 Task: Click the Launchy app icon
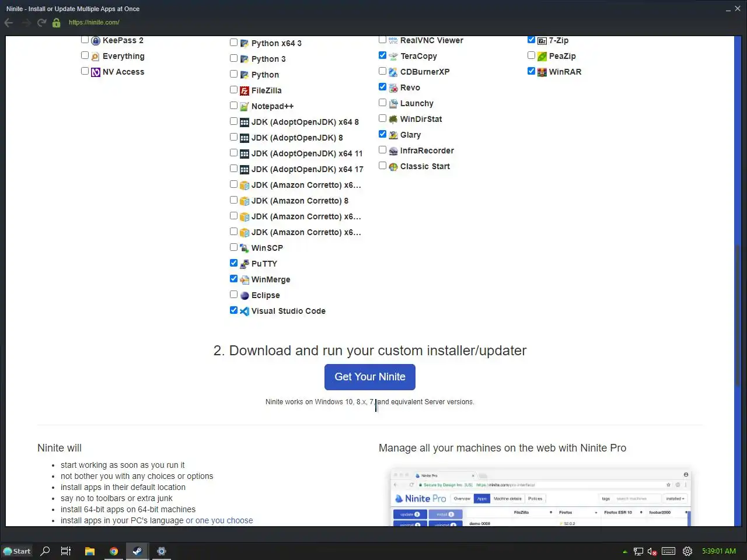pyautogui.click(x=393, y=104)
